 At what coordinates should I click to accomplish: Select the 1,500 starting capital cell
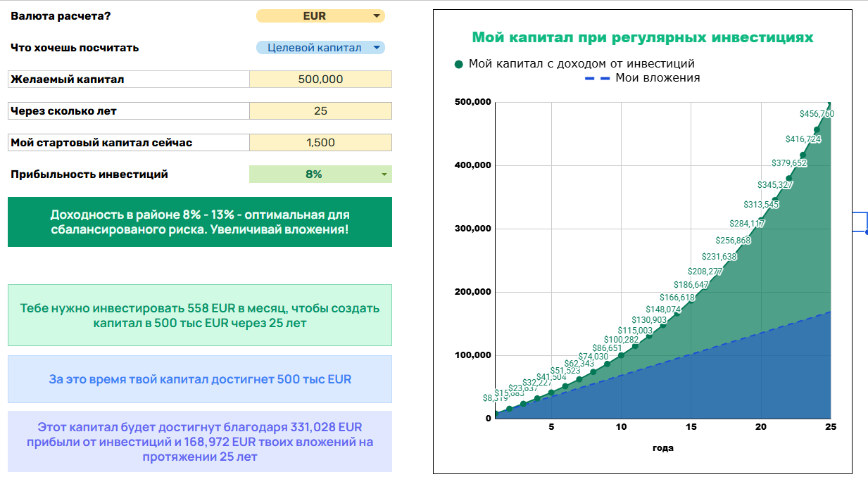pyautogui.click(x=320, y=143)
